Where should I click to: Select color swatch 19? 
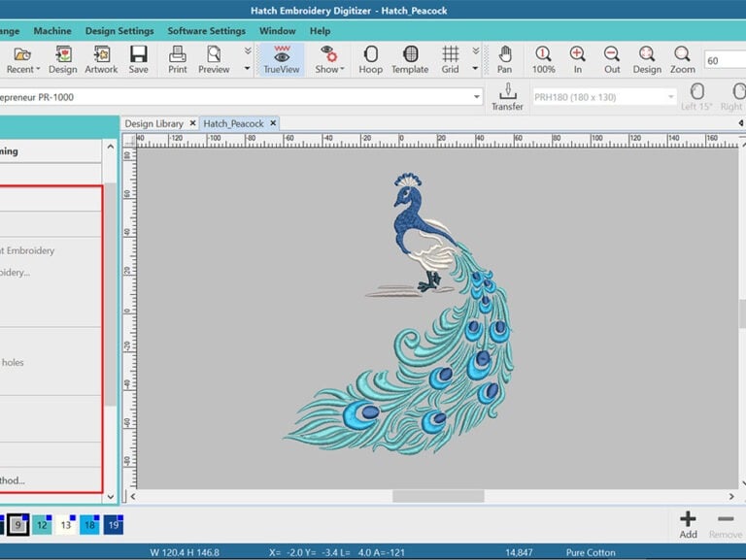pos(114,525)
